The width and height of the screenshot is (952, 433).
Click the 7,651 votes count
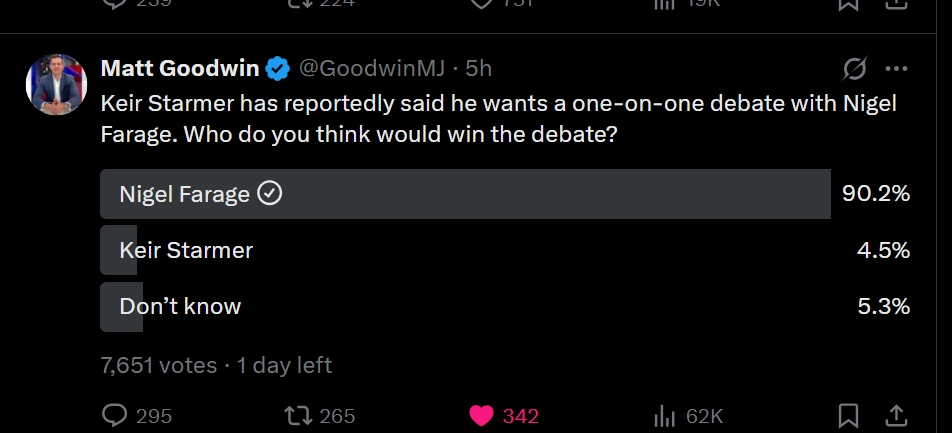(159, 365)
